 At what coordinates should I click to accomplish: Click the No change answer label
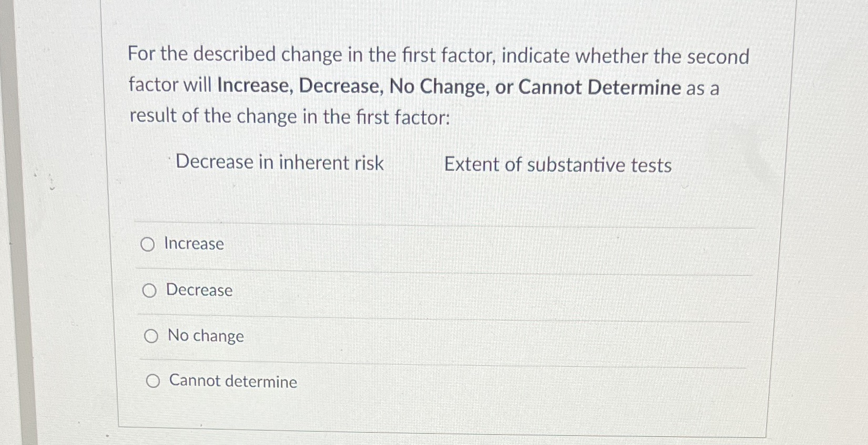(205, 336)
